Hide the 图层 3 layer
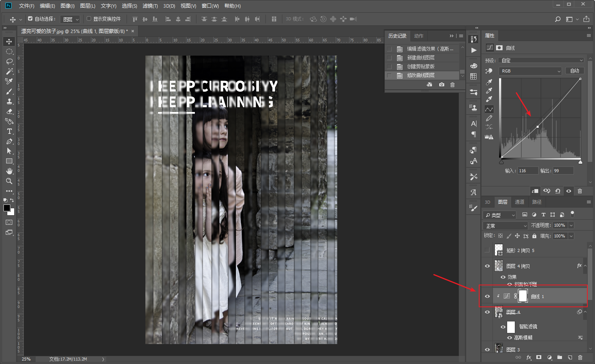This screenshot has height=364, width=595. tap(487, 349)
